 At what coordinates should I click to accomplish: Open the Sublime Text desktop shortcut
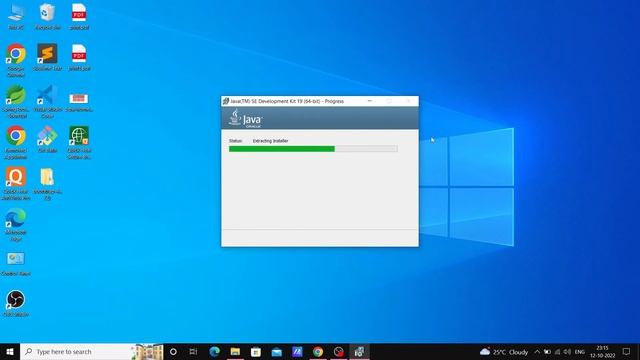point(47,57)
